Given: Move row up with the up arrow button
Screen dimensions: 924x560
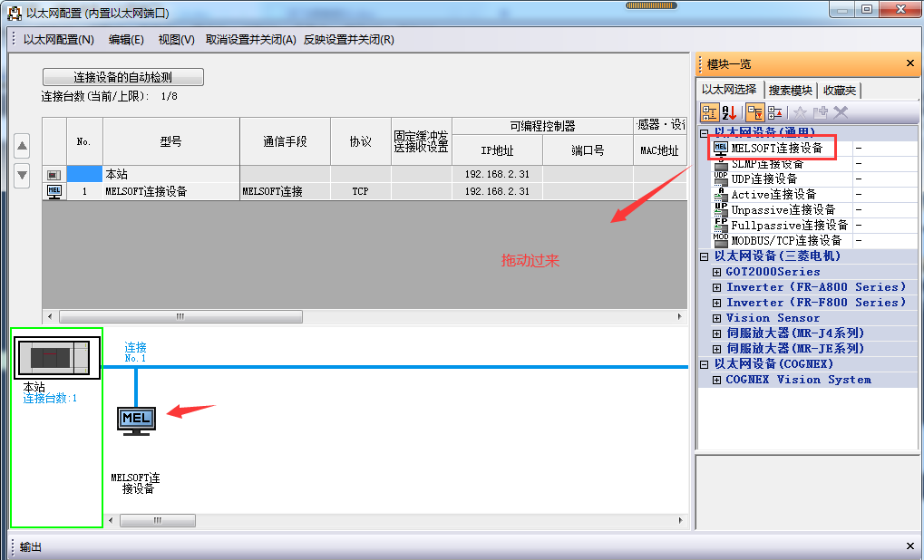Looking at the screenshot, I should pos(22,146).
